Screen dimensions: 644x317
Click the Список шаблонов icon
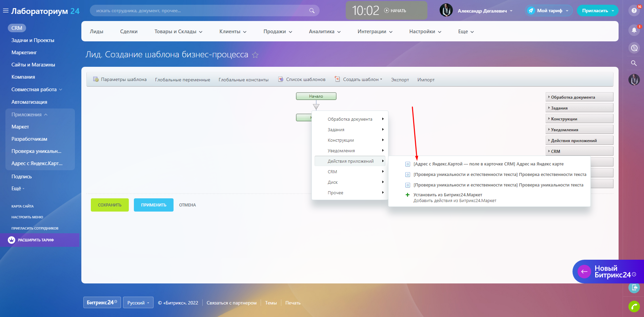(281, 79)
